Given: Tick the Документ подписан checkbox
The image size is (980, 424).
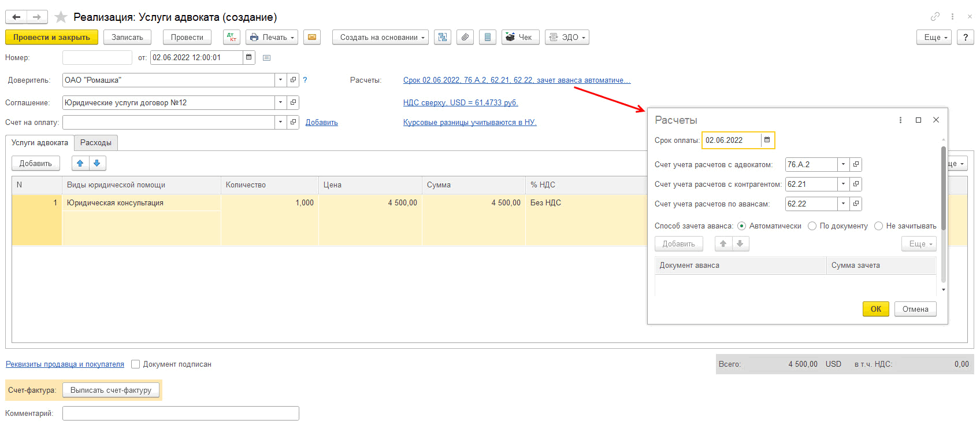Looking at the screenshot, I should 135,364.
